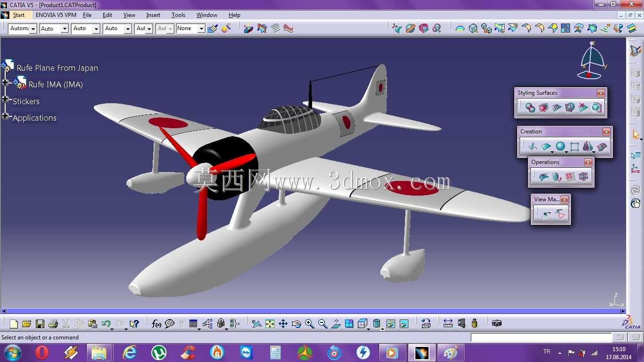Image resolution: width=644 pixels, height=362 pixels.
Task: Click the Painter brush icon
Action: click(213, 28)
